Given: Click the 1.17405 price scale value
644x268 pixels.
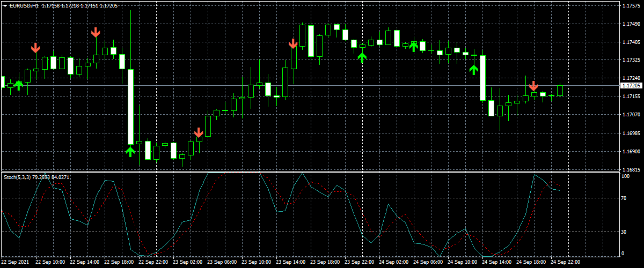Looking at the screenshot, I should click(x=632, y=42).
